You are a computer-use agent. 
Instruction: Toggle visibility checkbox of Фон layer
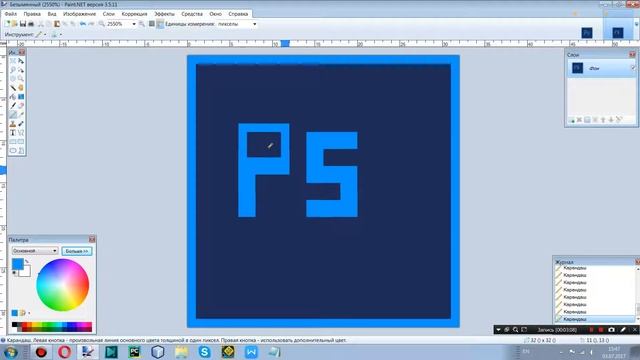click(x=633, y=68)
